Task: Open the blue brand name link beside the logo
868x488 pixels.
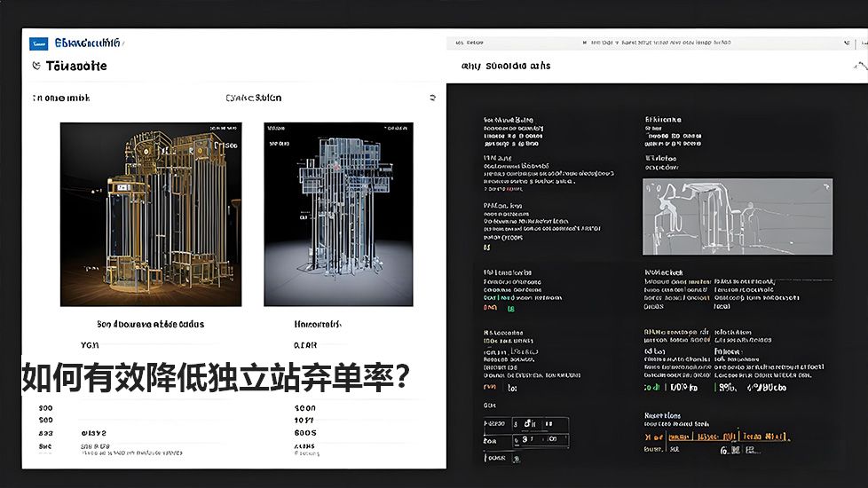Action: click(x=89, y=43)
